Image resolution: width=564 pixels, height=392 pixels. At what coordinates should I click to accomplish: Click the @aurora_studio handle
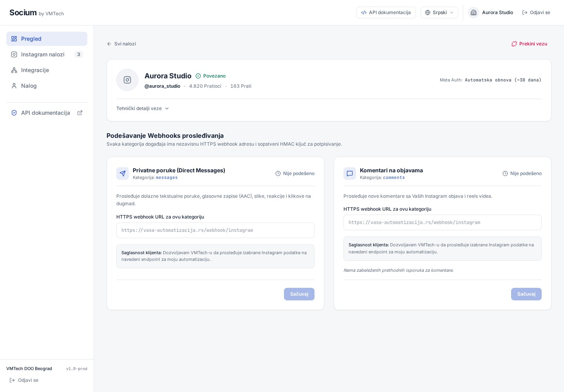point(163,86)
